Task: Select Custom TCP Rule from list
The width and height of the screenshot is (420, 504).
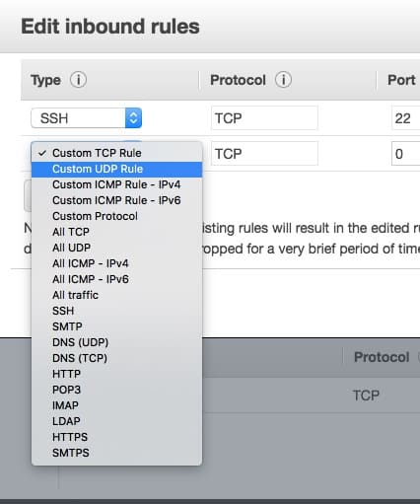Action: [116, 153]
